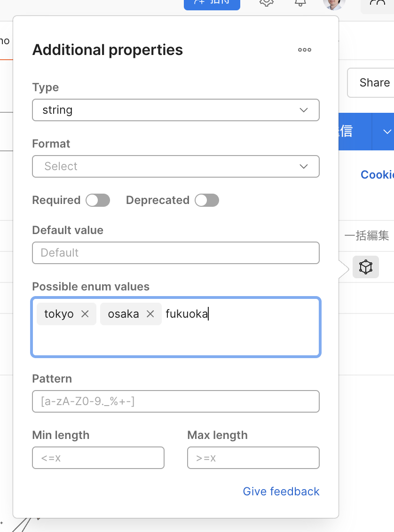Remove the osaka enum value
394x532 pixels.
pos(150,314)
